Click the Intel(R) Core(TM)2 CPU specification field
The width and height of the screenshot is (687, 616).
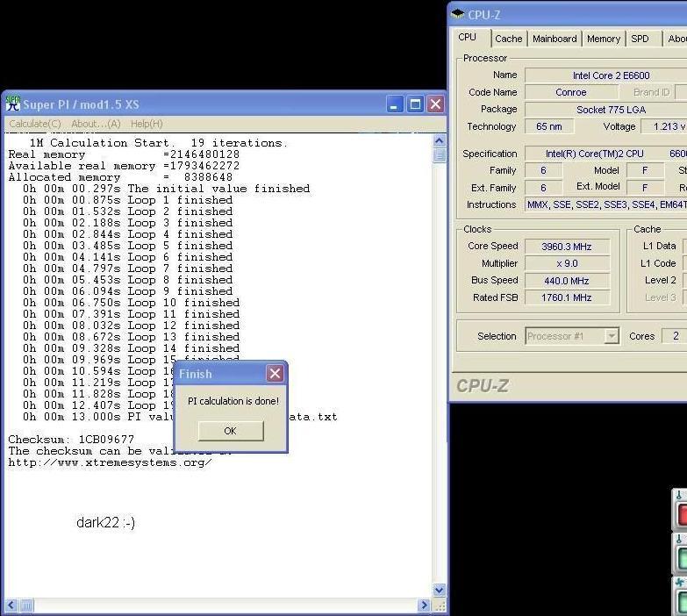[606, 154]
